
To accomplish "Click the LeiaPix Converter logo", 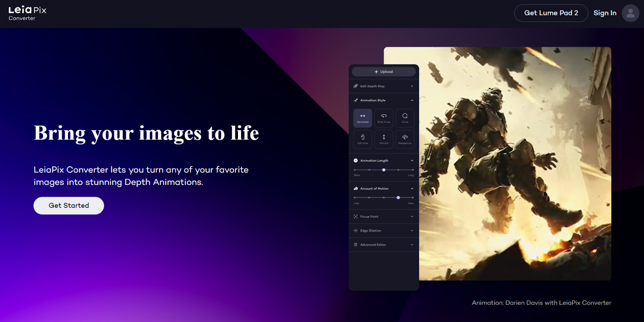I will click(x=27, y=13).
